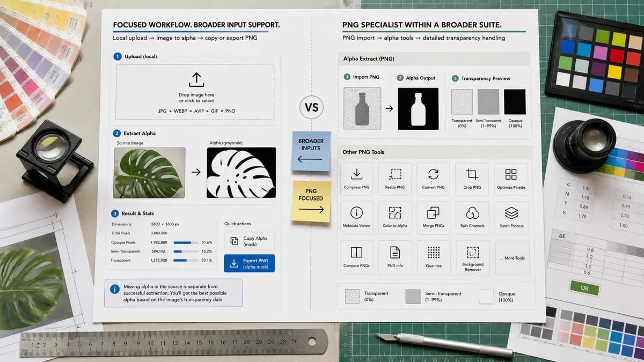Open the Background Remover tool
Viewport: 644px width, 362px height.
[472, 257]
